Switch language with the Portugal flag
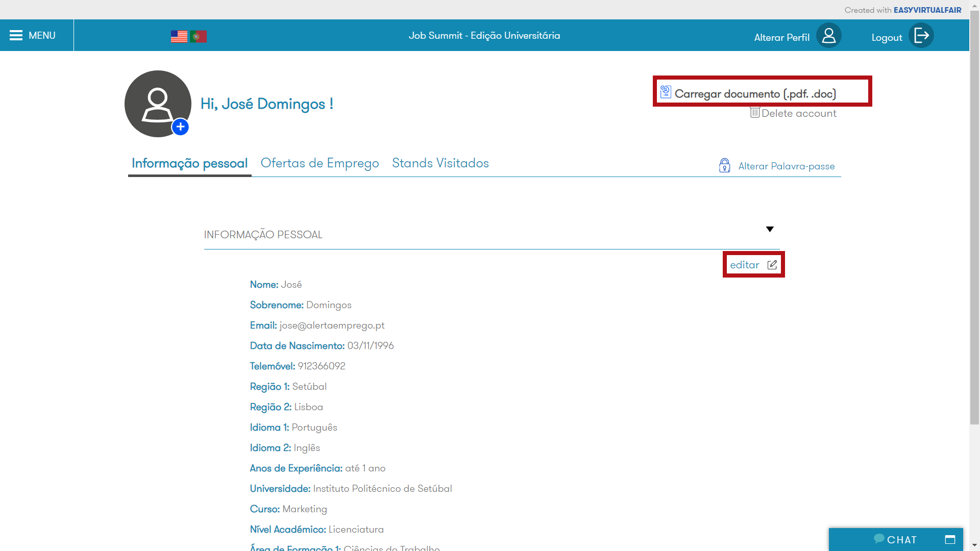 pyautogui.click(x=199, y=36)
